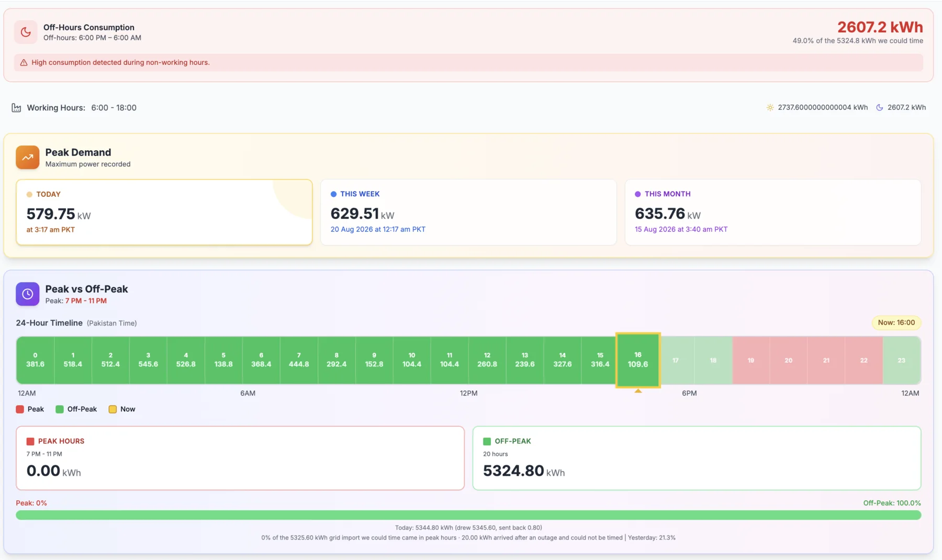
Task: Click the Off-Peak: 100.0% label
Action: (892, 503)
